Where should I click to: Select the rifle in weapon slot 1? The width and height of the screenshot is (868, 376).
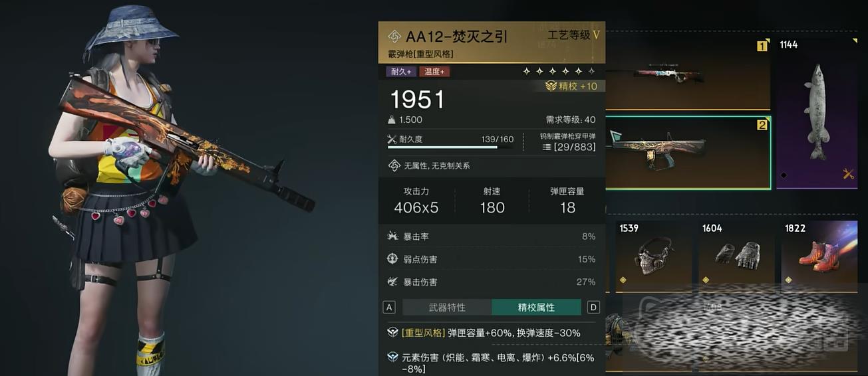[x=688, y=74]
